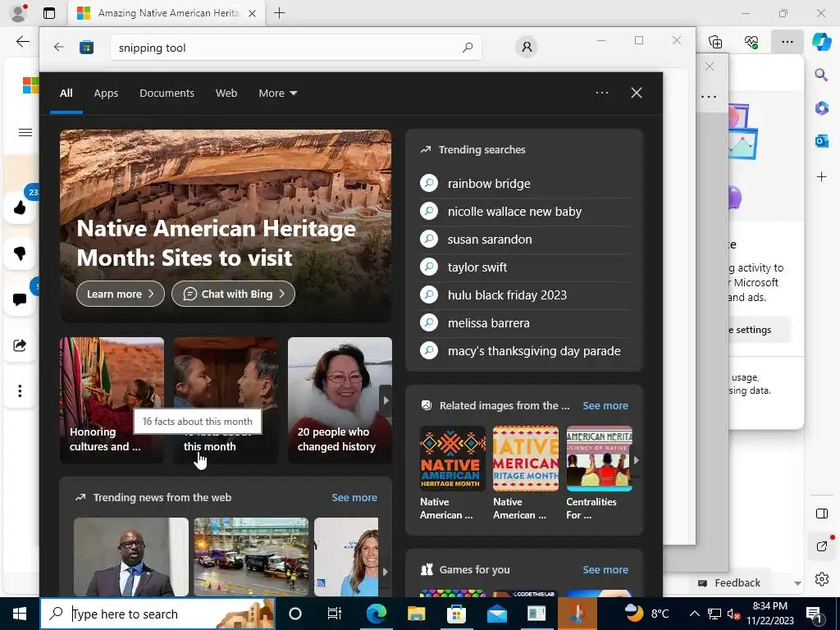Image resolution: width=840 pixels, height=630 pixels.
Task: Open the hamburger menu on the page
Action: (x=25, y=132)
